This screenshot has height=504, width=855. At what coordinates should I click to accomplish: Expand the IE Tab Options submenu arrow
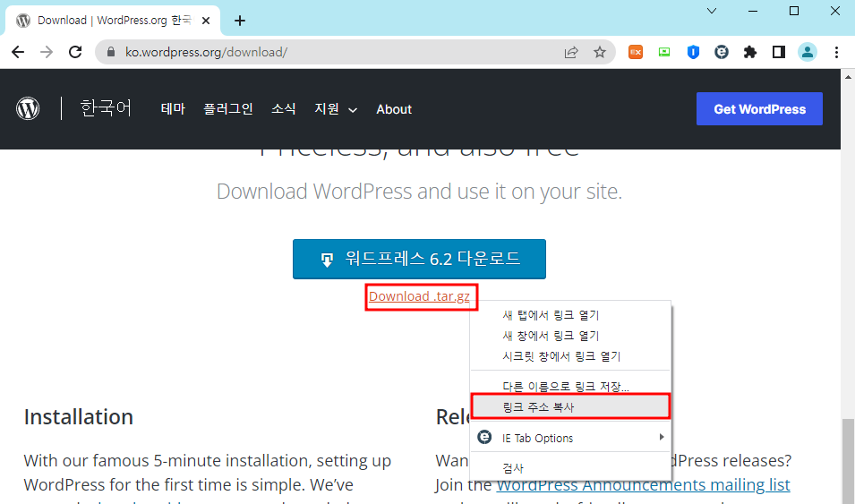pyautogui.click(x=662, y=438)
